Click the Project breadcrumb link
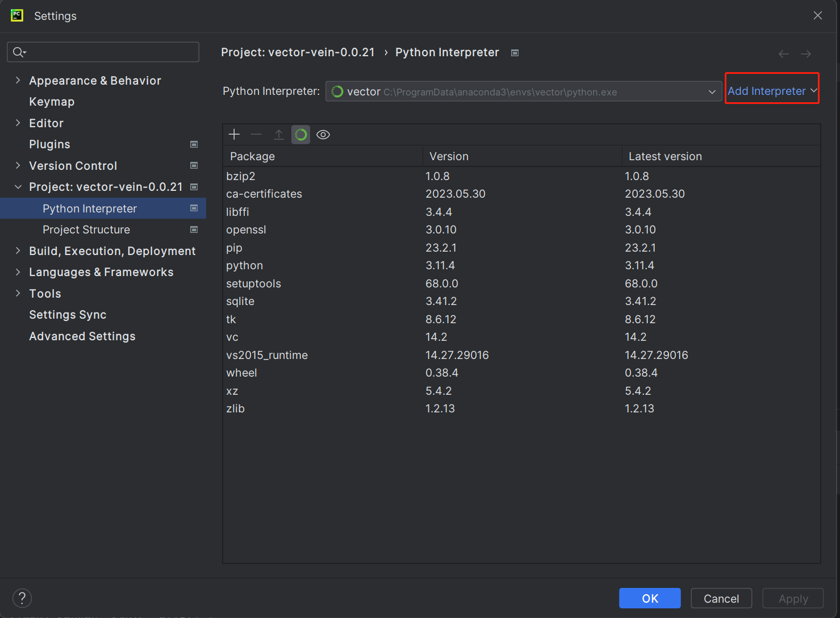 pyautogui.click(x=298, y=52)
